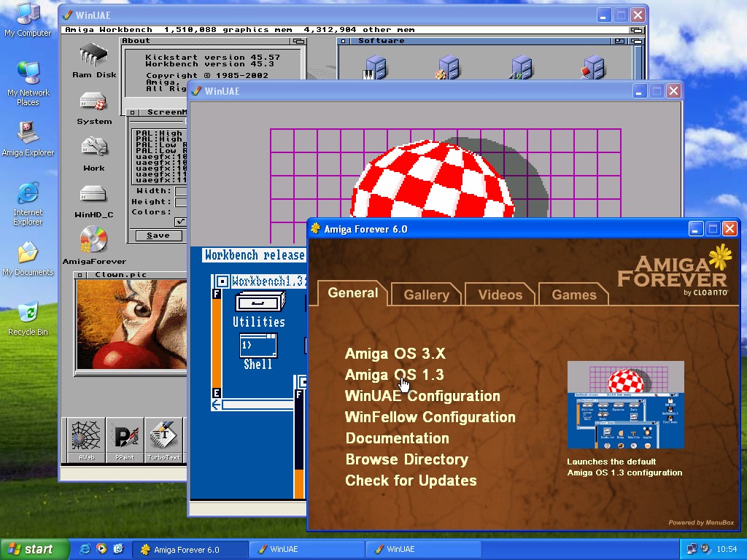Launch Amiga OS 1.3
Screen dimensions: 747x560
pos(394,375)
